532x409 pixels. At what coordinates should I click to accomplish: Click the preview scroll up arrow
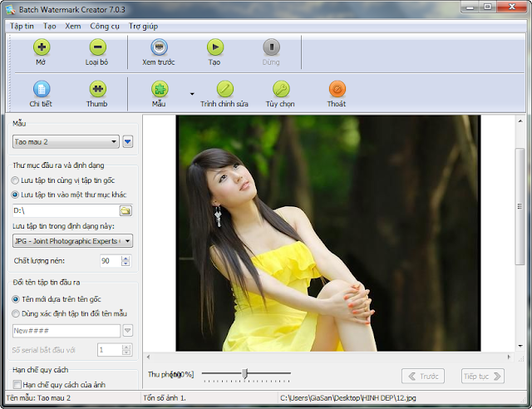tap(520, 121)
